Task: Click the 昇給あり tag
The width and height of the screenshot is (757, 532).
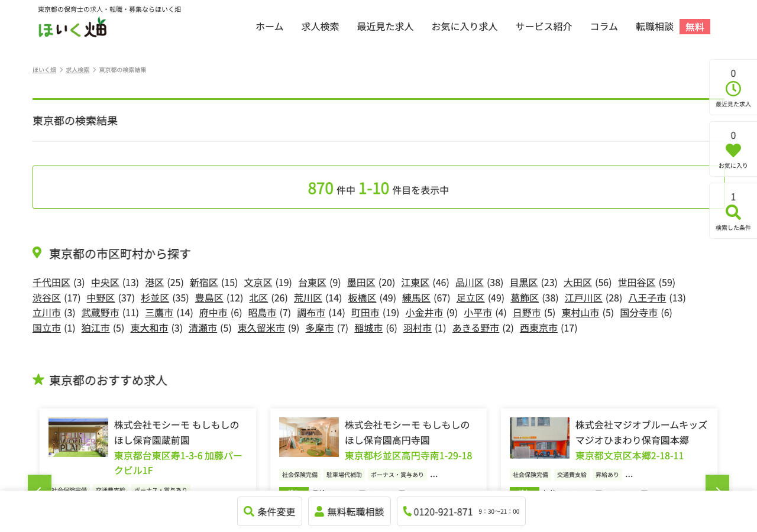Action: [x=607, y=475]
